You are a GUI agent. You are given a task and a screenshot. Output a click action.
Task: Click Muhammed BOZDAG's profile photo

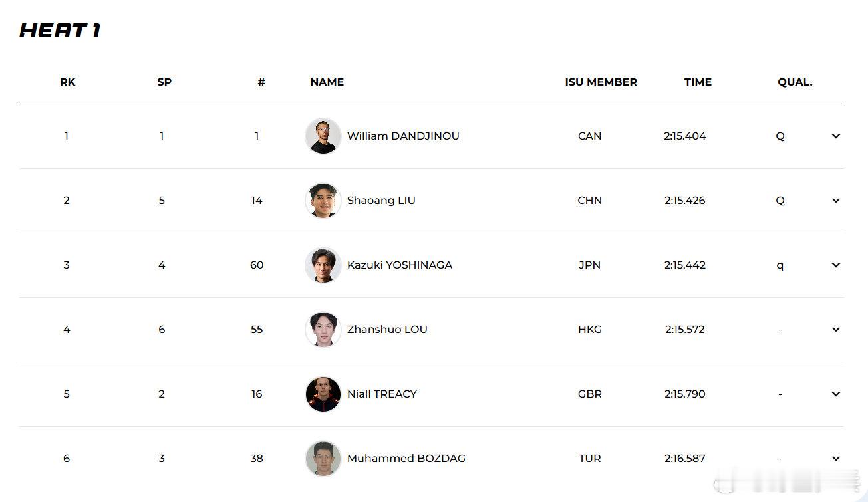point(323,459)
